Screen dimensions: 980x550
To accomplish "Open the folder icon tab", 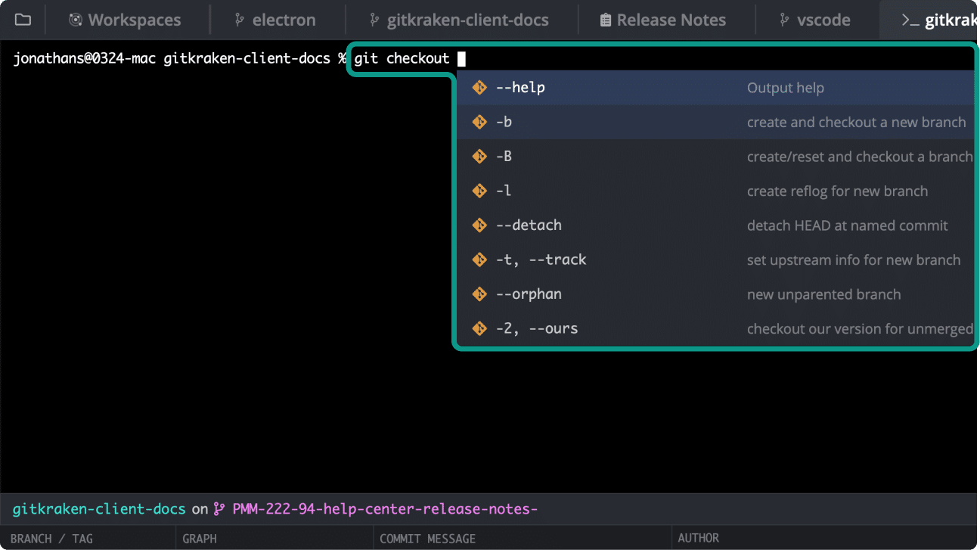I will [x=23, y=20].
